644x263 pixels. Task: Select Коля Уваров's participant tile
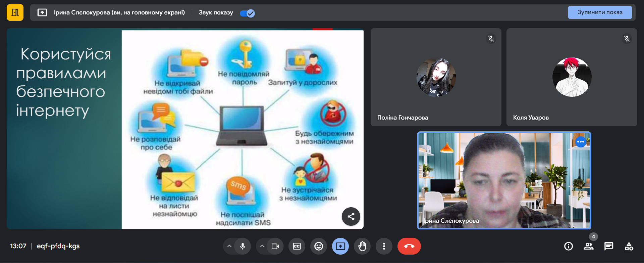[572, 77]
